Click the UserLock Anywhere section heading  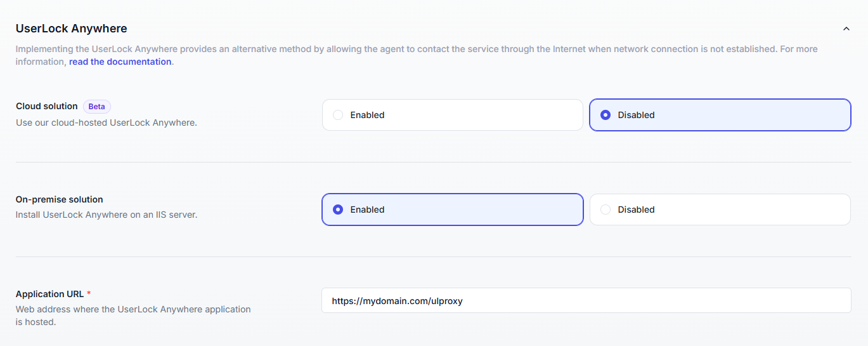coord(71,29)
